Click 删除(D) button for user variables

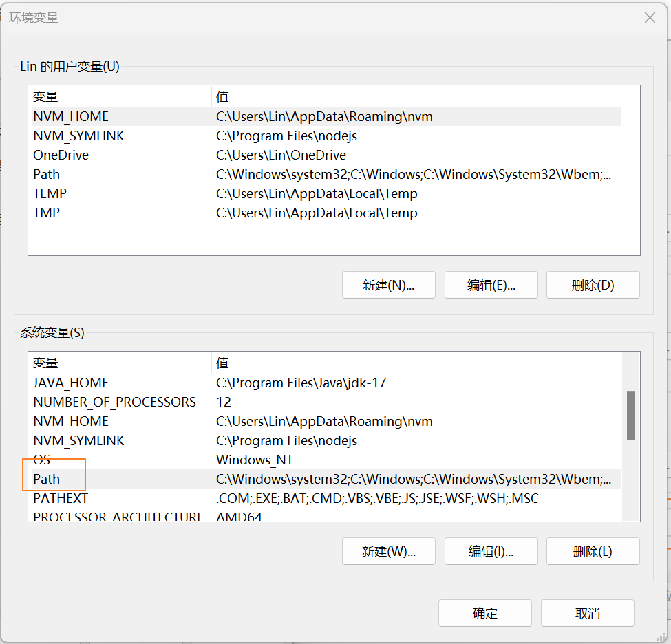pos(593,285)
